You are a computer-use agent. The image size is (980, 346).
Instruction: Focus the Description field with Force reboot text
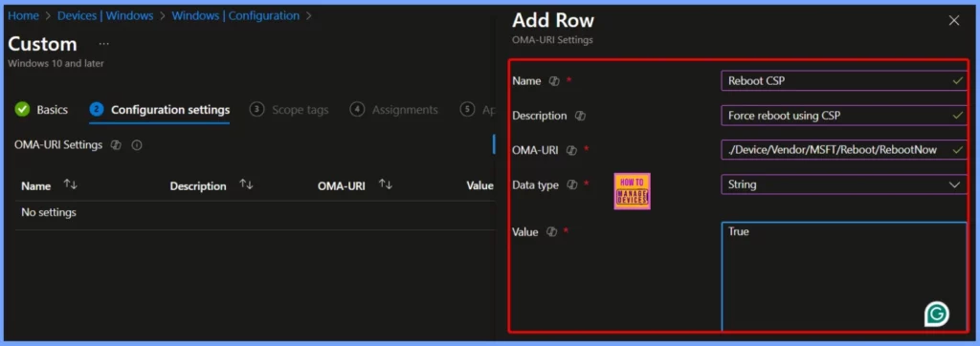[844, 116]
